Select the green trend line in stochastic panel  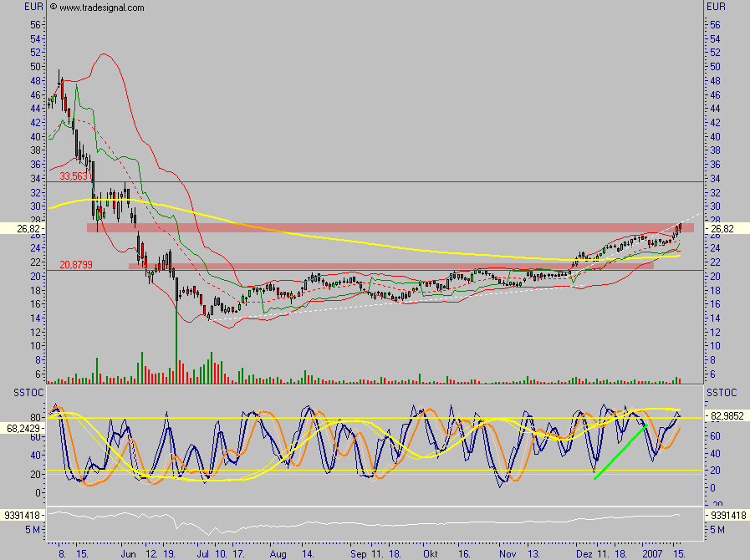pos(619,453)
